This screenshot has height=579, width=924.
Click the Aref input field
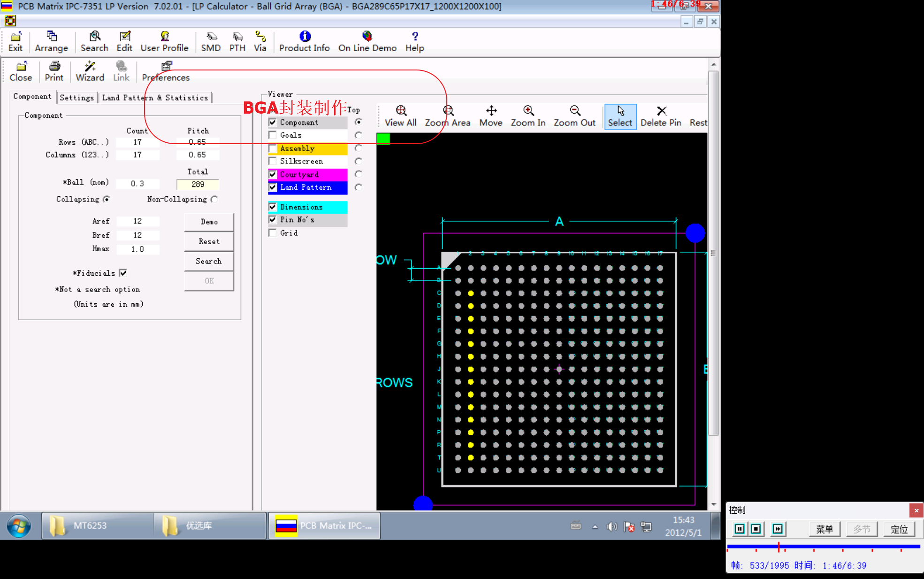(x=137, y=221)
